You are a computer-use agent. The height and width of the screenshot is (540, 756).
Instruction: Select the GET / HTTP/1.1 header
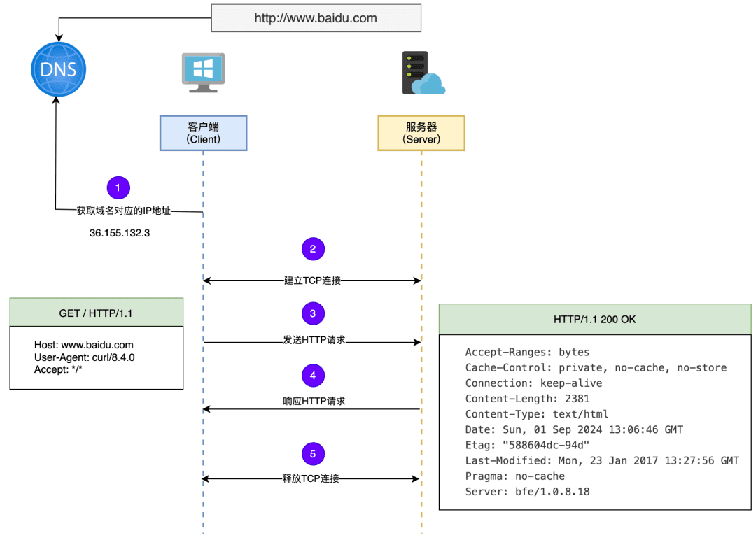97,313
